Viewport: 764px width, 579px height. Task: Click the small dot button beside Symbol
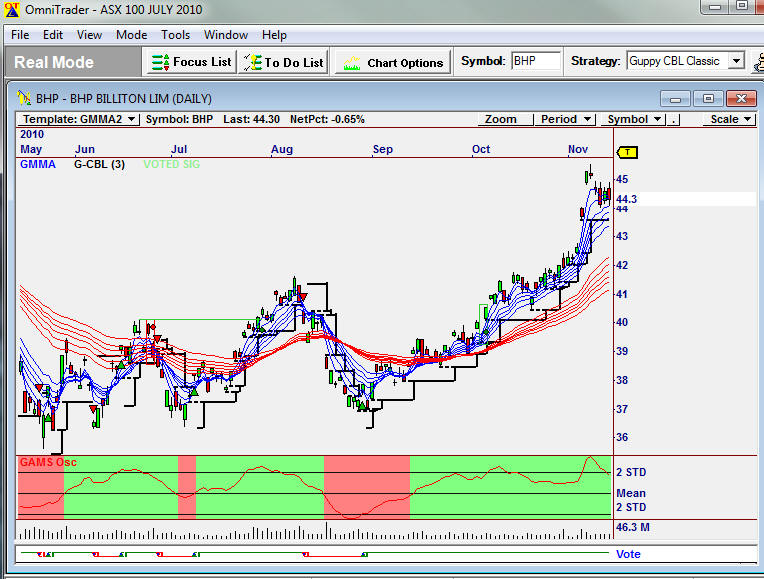673,119
